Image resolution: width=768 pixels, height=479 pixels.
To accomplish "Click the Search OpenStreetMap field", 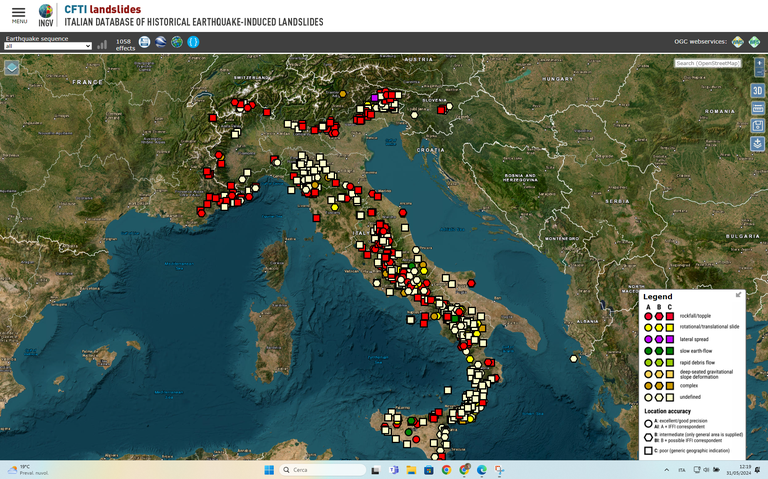I will click(707, 63).
